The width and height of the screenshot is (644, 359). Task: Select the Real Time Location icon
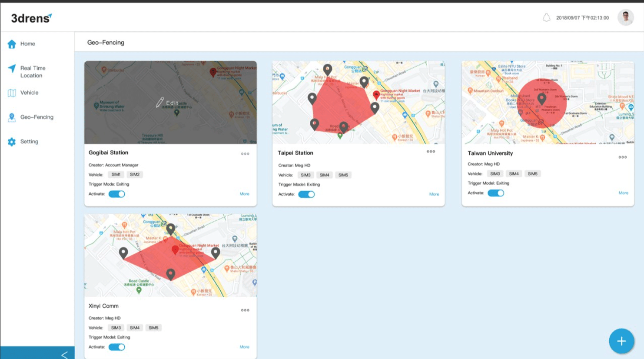12,68
